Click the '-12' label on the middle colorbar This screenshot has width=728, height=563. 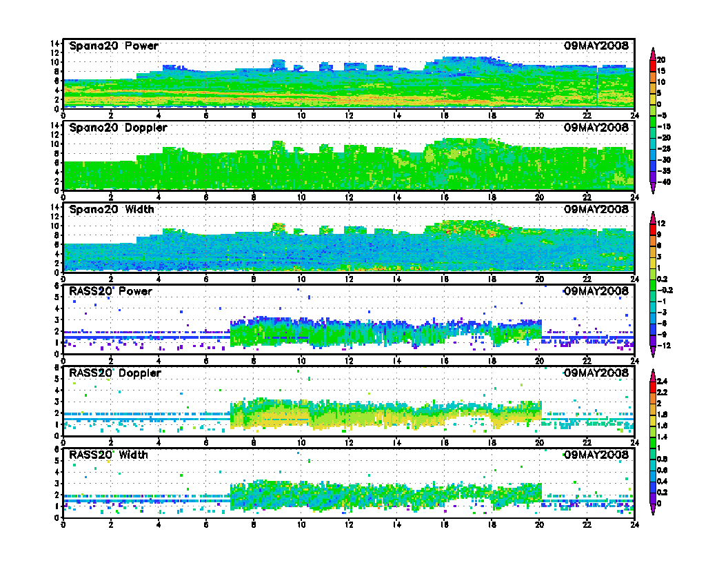[664, 346]
